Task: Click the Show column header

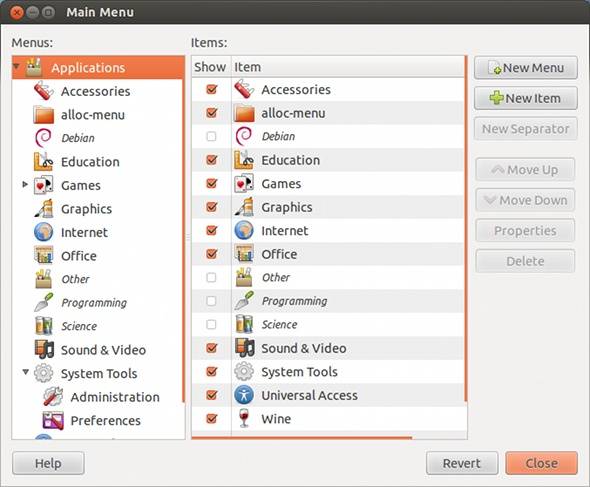Action: pyautogui.click(x=210, y=67)
